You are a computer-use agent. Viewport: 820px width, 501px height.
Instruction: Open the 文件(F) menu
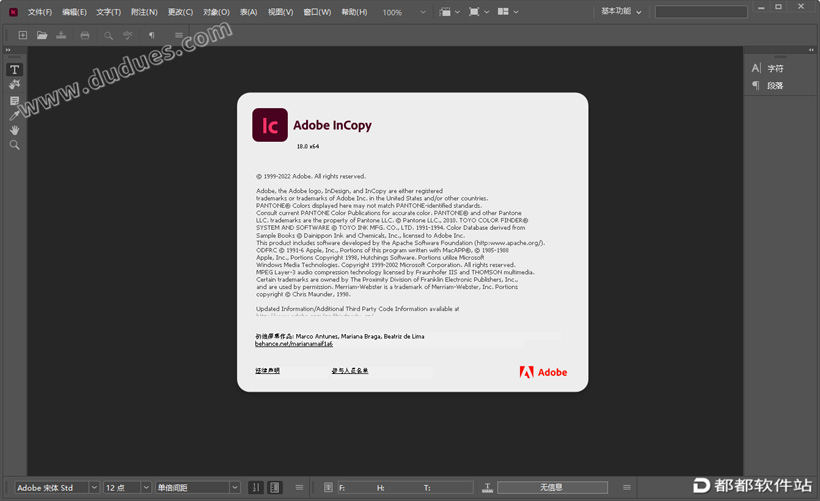click(40, 12)
